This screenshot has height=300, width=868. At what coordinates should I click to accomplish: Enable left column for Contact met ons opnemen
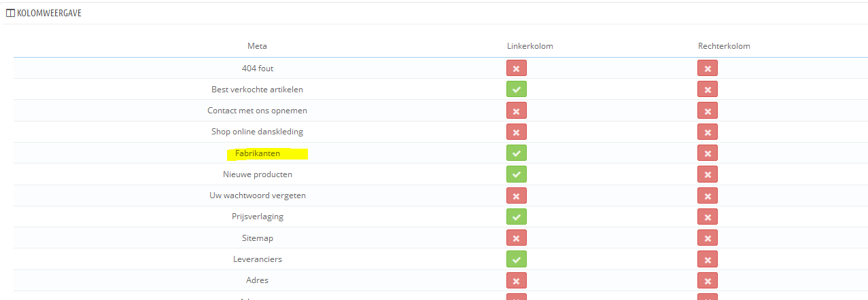pyautogui.click(x=517, y=111)
